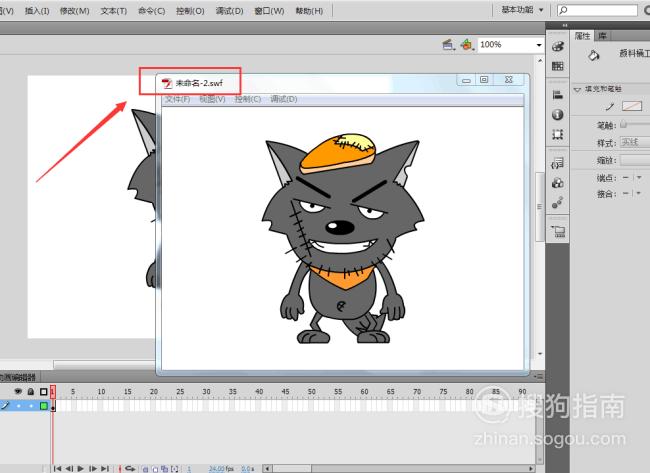
Task: Toggle the layer's visibility dot
Action: 18,406
